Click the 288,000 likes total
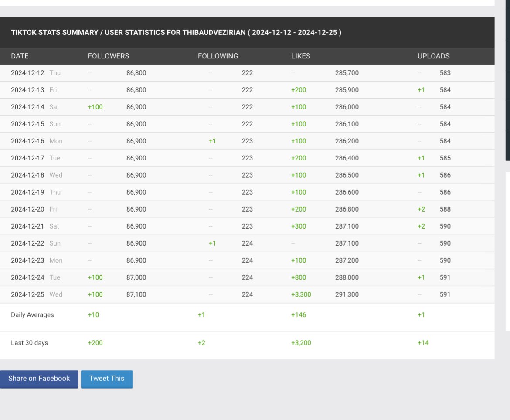Image resolution: width=510 pixels, height=420 pixels. point(347,277)
